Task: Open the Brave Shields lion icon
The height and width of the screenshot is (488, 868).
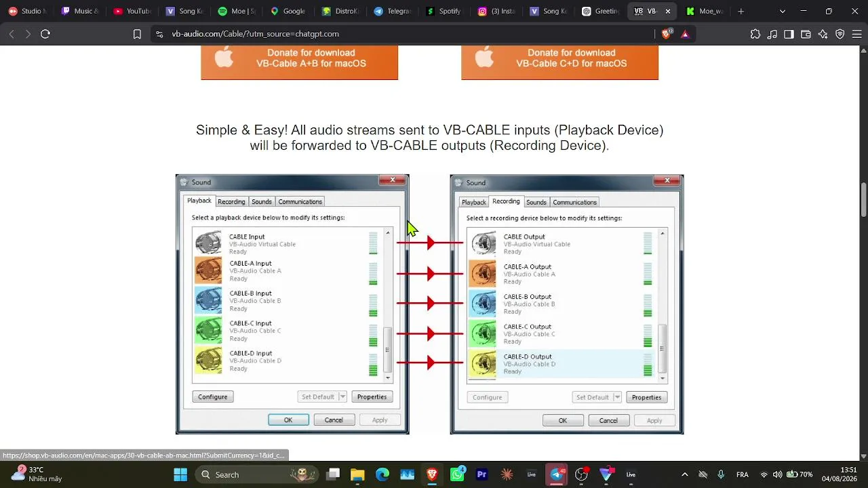Action: tap(667, 34)
